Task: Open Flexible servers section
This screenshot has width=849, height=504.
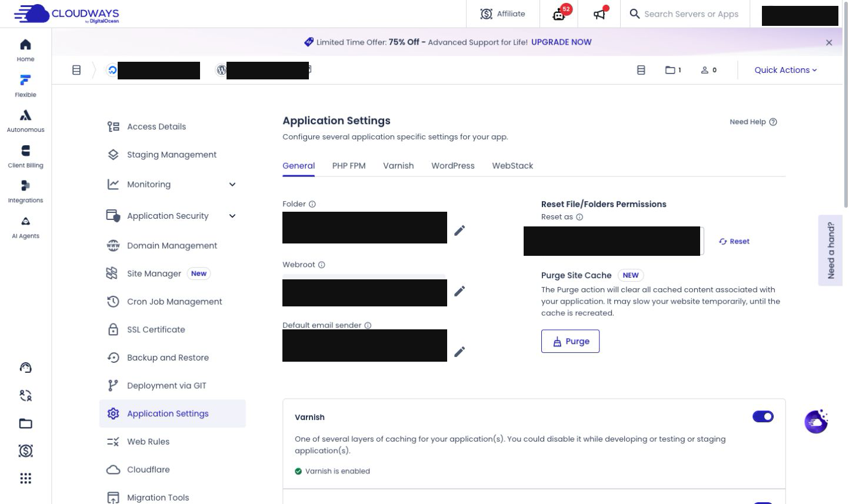Action: [x=25, y=86]
